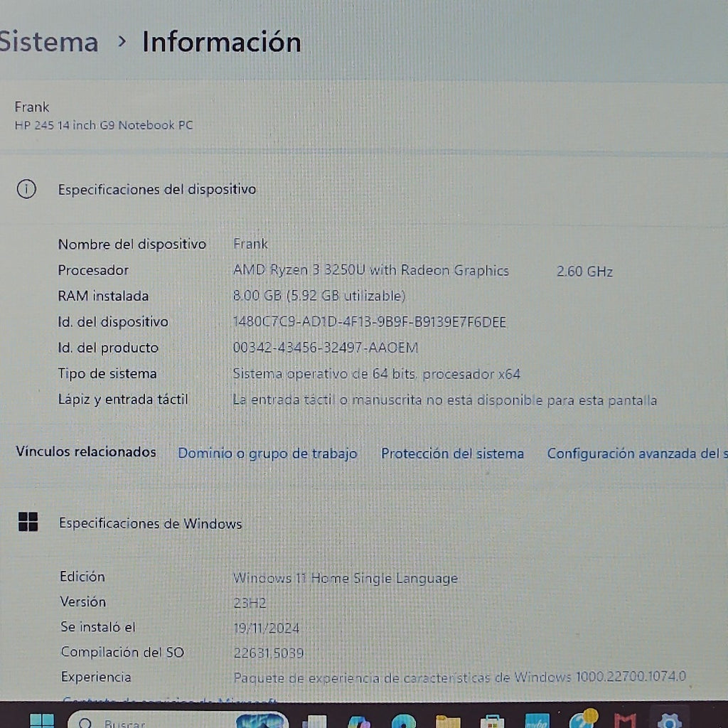Click the Frank name above the PC model
The width and height of the screenshot is (728, 728).
click(31, 107)
